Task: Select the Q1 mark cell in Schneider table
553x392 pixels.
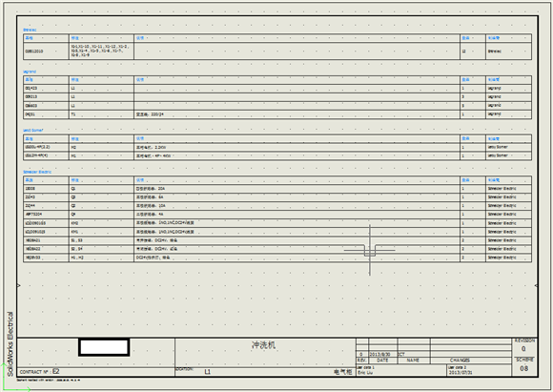Action: pos(101,189)
